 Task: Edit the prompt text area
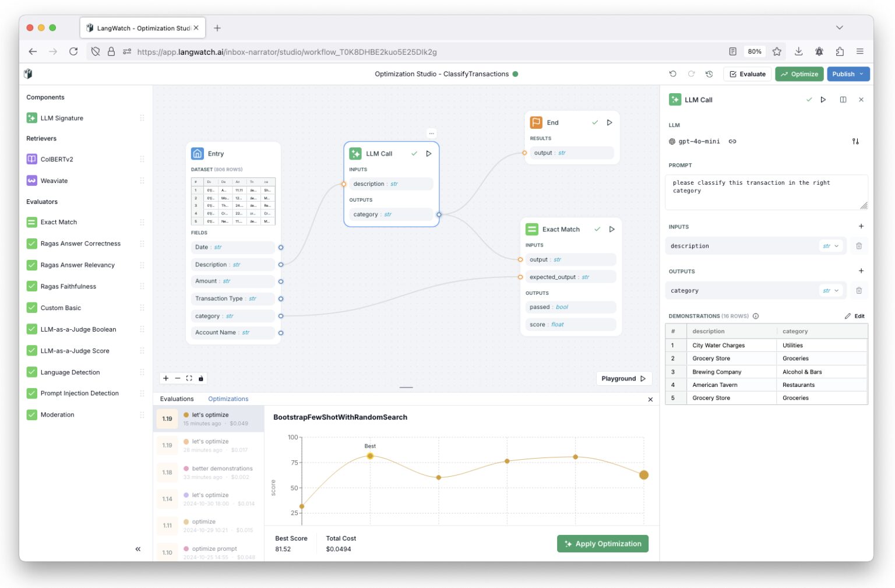[766, 191]
